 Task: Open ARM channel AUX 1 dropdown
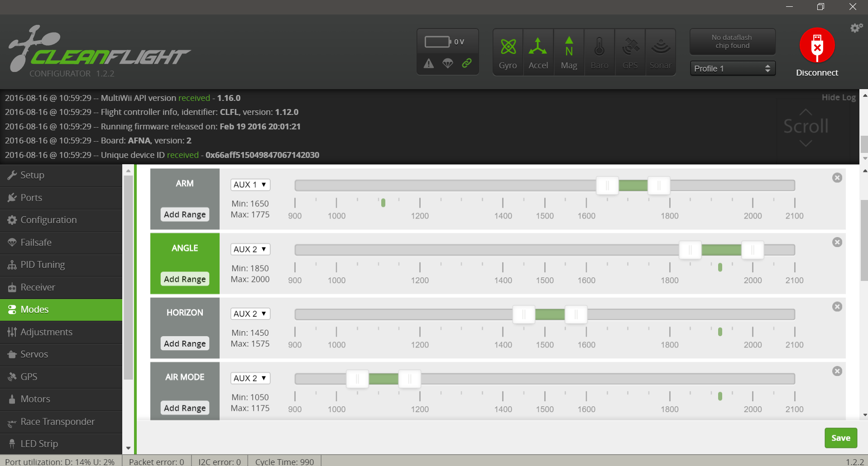click(250, 185)
